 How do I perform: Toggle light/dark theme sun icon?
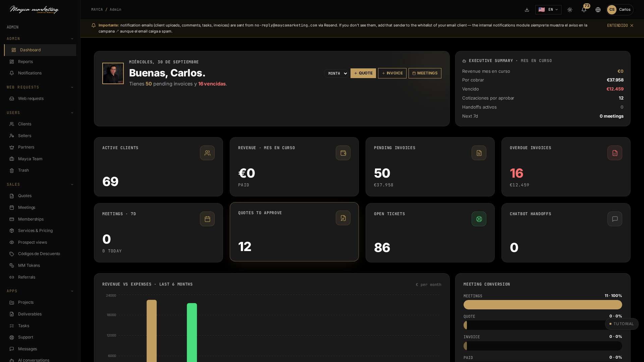570,10
